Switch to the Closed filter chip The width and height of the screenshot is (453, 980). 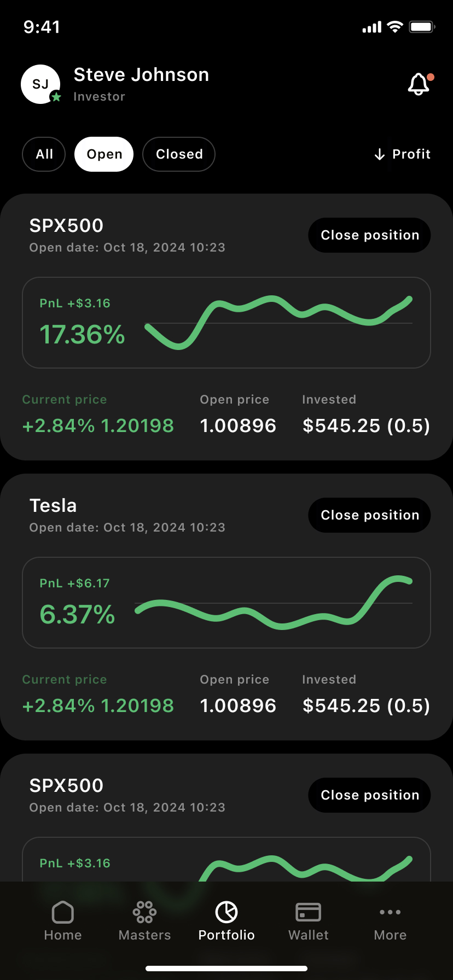tap(179, 154)
